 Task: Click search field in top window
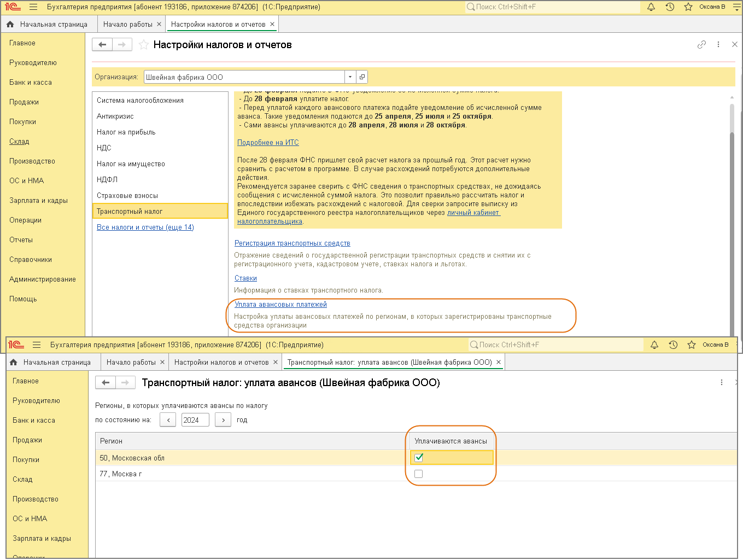[x=552, y=7]
